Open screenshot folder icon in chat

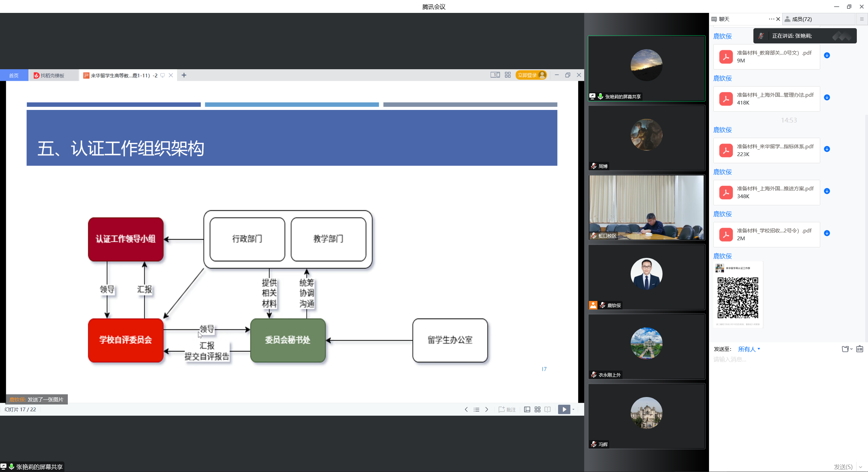(845, 349)
